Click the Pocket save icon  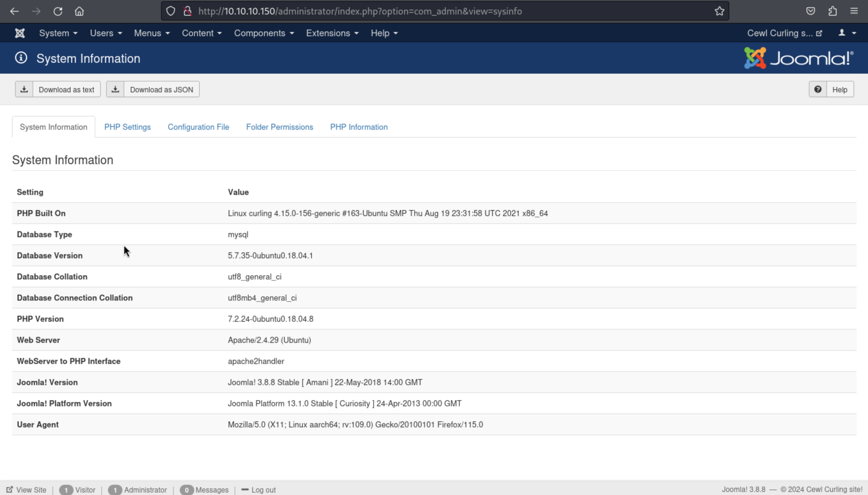click(x=811, y=11)
